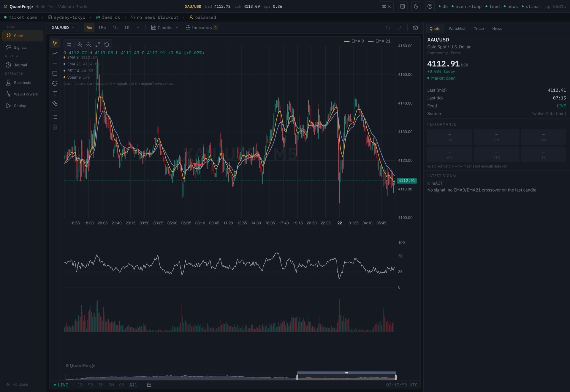Click the right handle of range navigator
Screen dimensions: 570x392
[x=396, y=377]
